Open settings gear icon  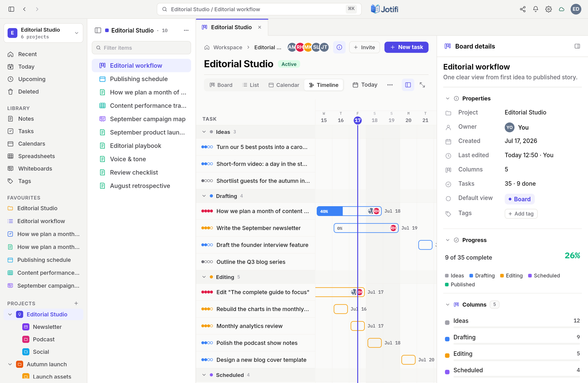click(549, 9)
